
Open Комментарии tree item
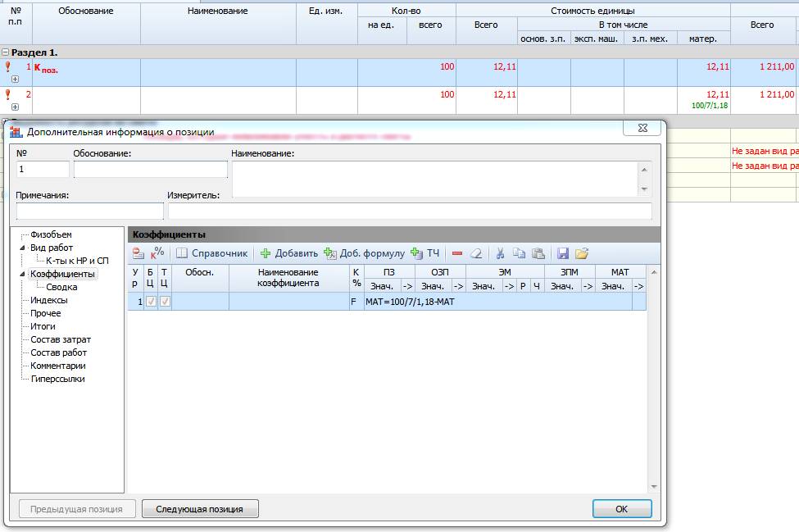coord(58,366)
